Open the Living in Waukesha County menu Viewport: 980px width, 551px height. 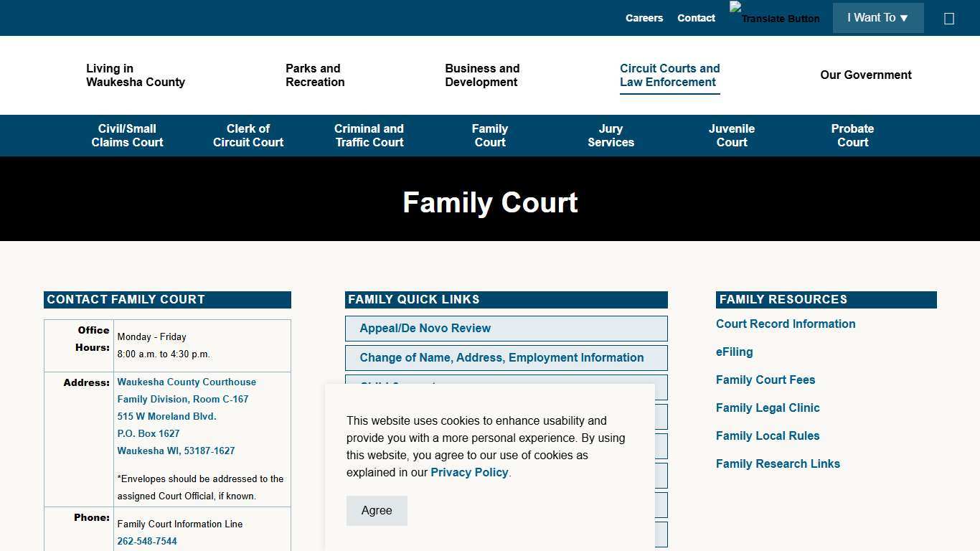[136, 75]
